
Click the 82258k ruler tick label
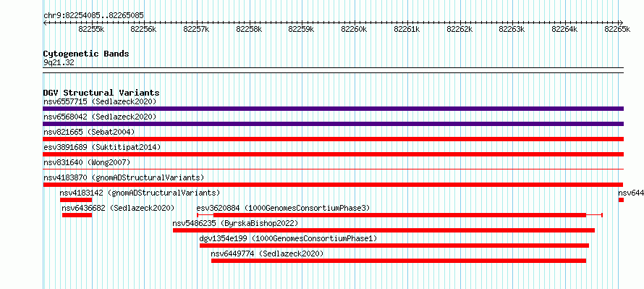click(x=250, y=29)
